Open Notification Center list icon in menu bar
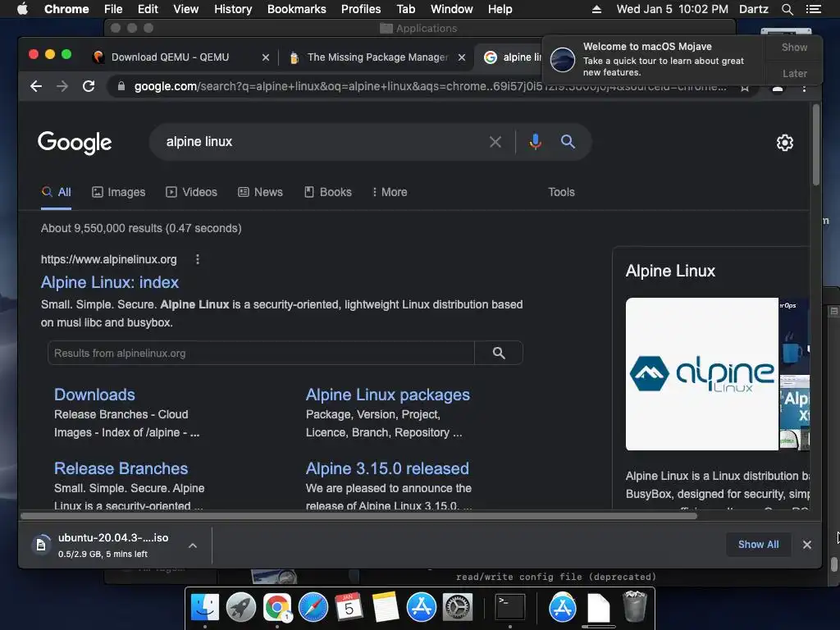The height and width of the screenshot is (630, 840). 813,9
